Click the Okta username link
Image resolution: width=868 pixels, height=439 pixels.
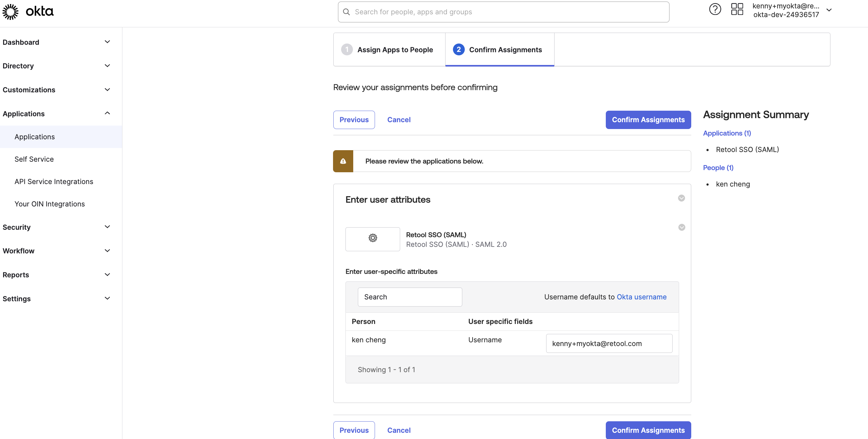641,297
